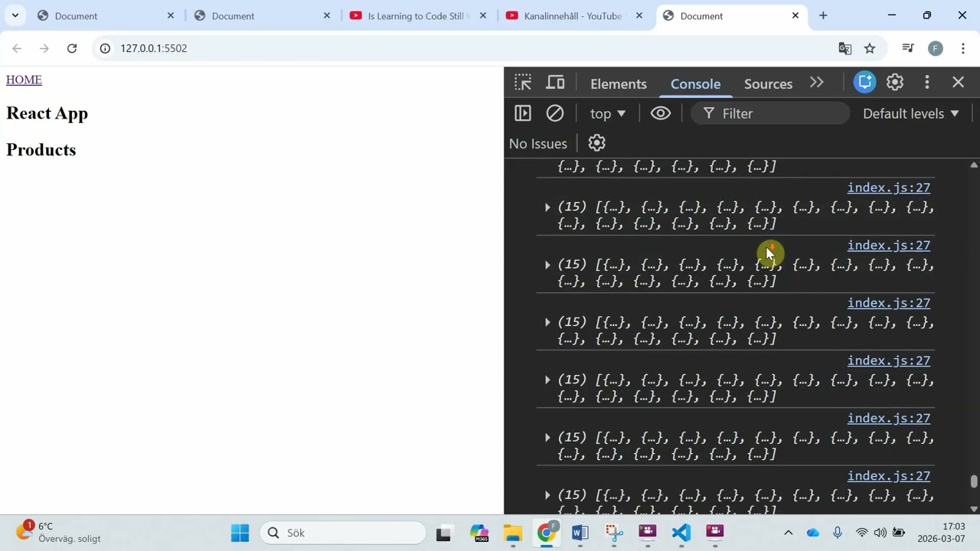Open Task View from the taskbar
The width and height of the screenshot is (980, 551).
click(444, 533)
